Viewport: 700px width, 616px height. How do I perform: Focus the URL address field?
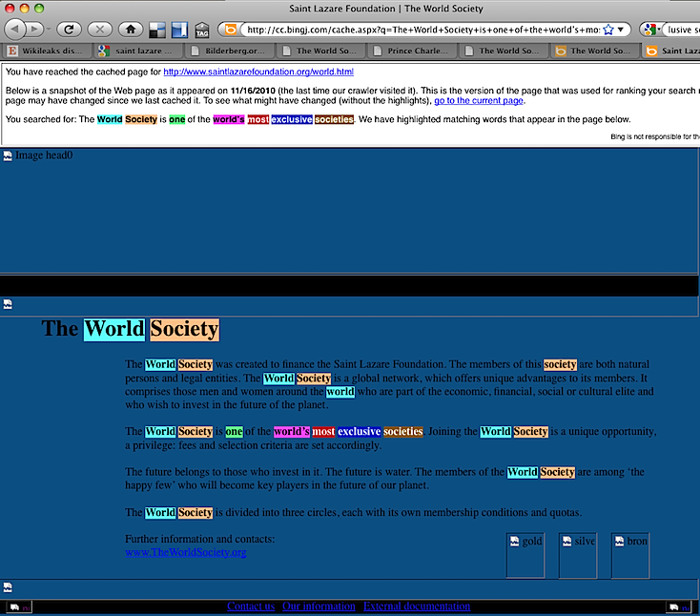tap(422, 30)
